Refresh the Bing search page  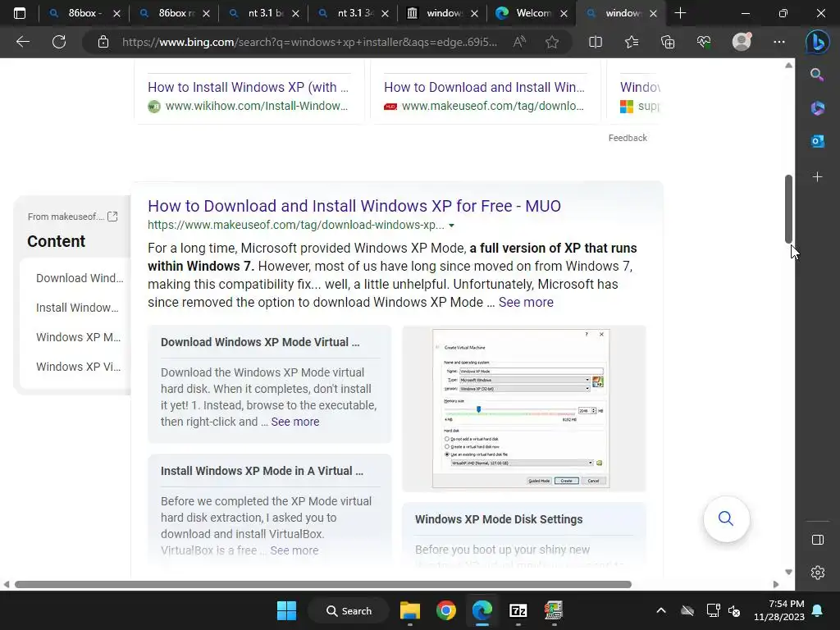[59, 42]
